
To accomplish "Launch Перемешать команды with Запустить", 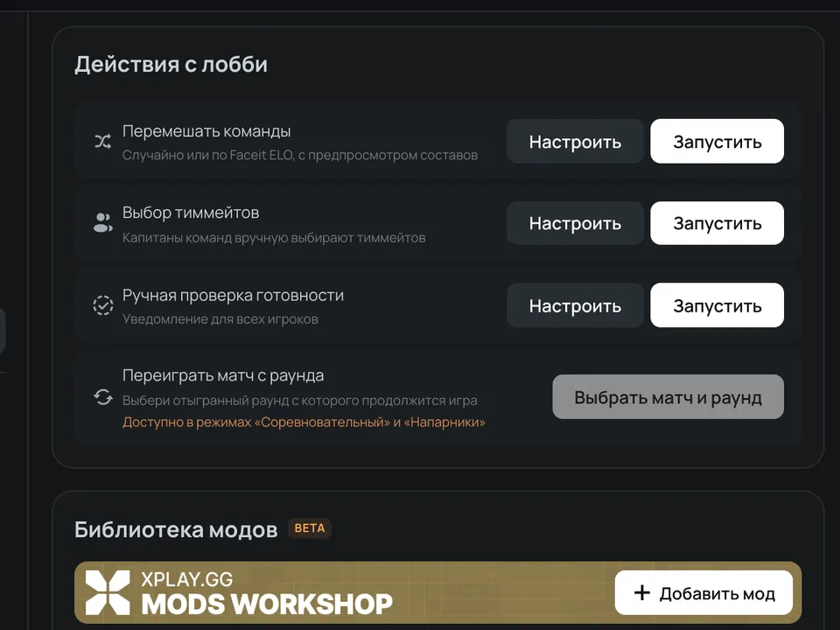I will 717,142.
